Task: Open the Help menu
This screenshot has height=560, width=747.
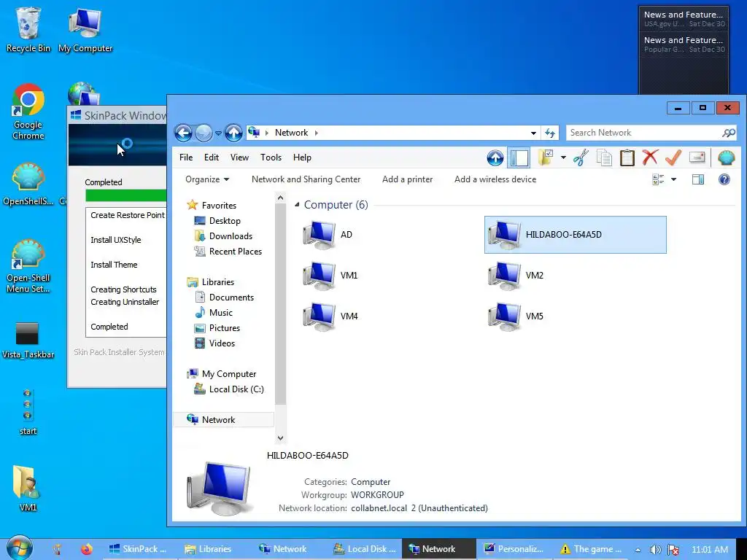Action: (x=302, y=157)
